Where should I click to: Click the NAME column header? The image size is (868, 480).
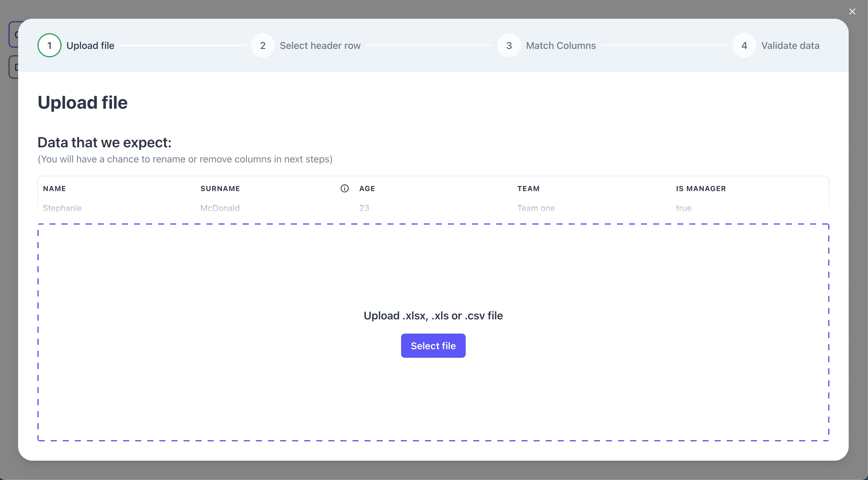point(55,189)
